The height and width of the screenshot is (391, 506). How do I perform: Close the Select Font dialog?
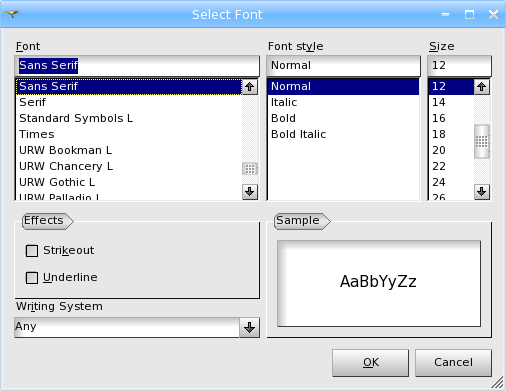[x=493, y=15]
